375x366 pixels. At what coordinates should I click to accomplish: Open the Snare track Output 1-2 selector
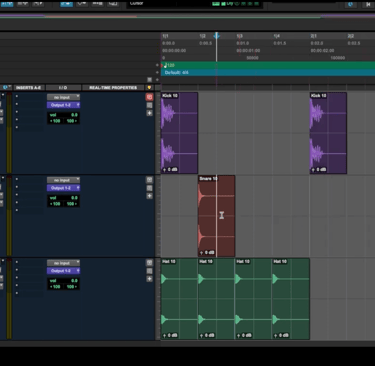[63, 188]
